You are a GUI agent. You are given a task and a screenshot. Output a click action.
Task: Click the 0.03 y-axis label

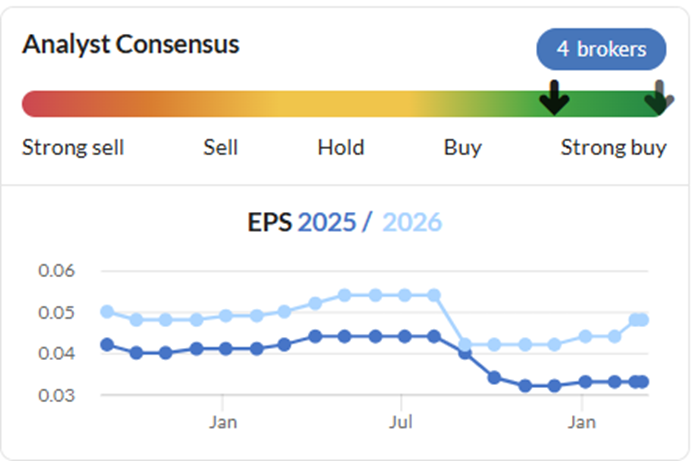coord(56,395)
